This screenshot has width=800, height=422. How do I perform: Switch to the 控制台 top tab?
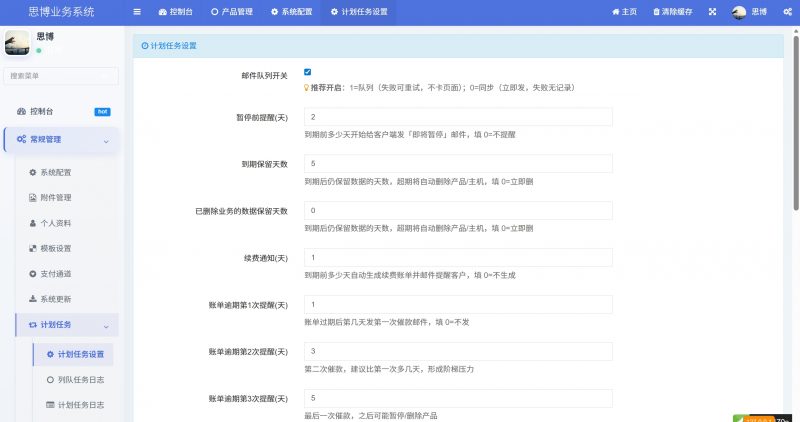[176, 12]
